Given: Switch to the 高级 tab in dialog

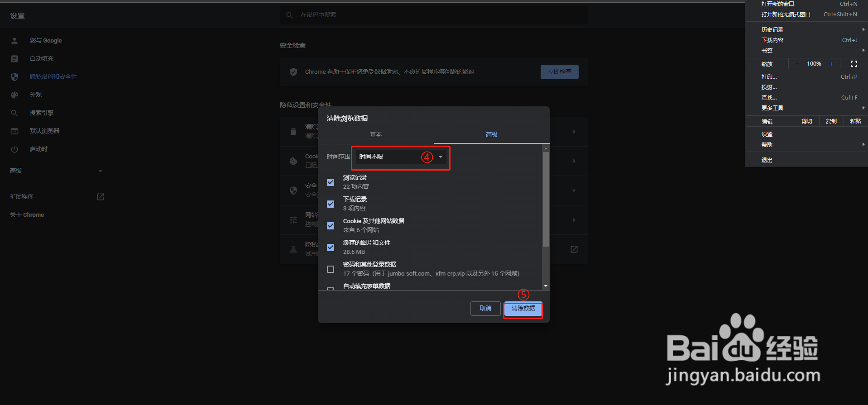Looking at the screenshot, I should [492, 135].
